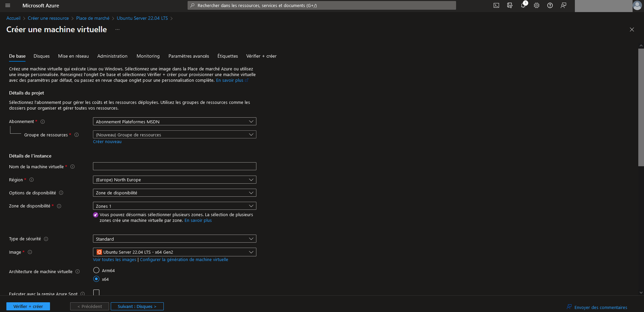
Task: Show info tooltip for Nom de la machine virtuelle
Action: point(72,167)
